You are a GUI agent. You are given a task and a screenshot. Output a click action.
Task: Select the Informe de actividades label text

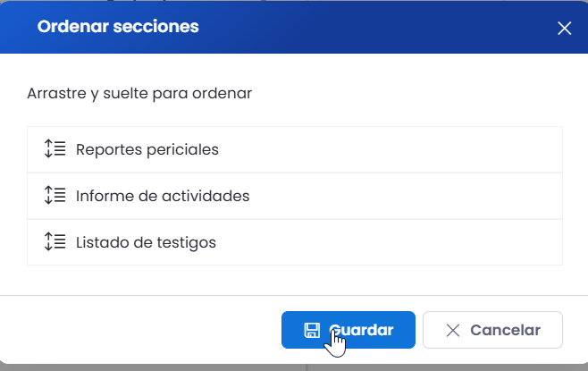163,196
